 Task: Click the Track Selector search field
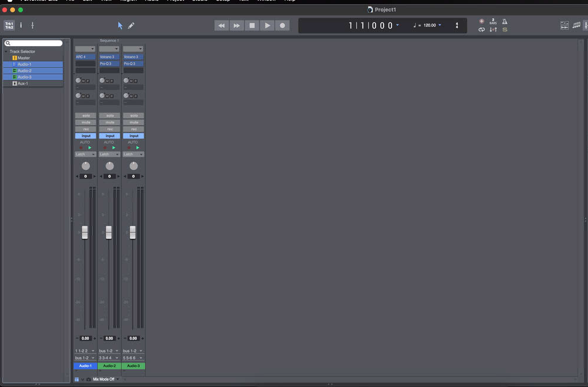[34, 43]
